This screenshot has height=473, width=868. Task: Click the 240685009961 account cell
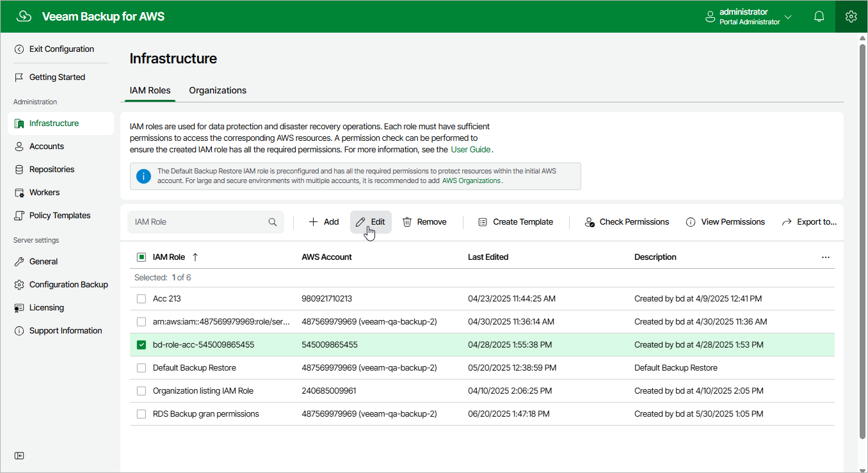pyautogui.click(x=329, y=391)
